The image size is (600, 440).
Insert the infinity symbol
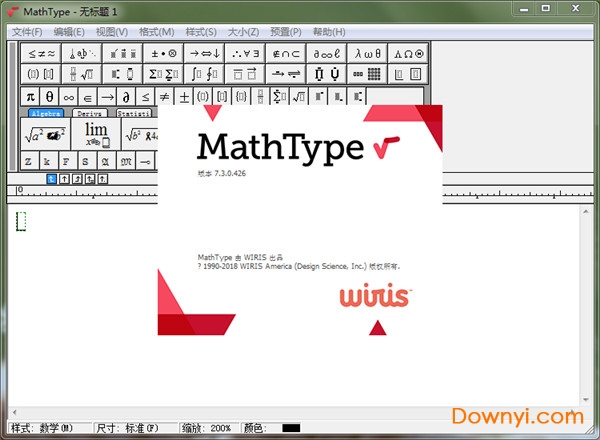69,97
